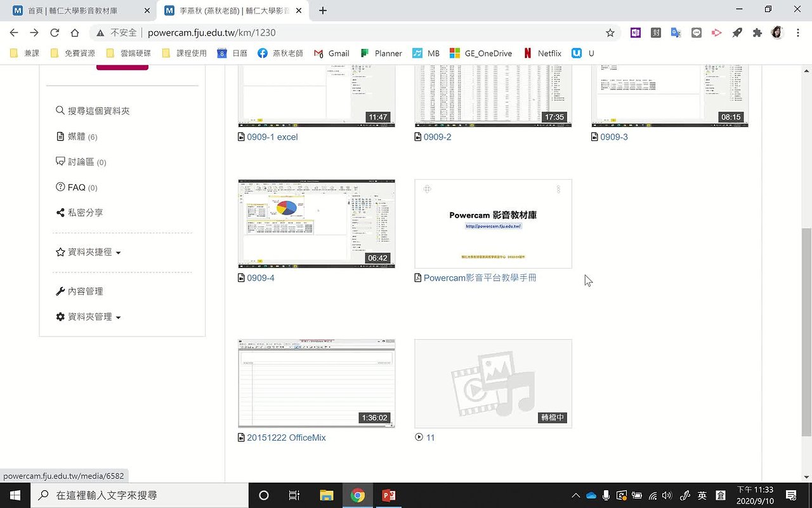Open the Powercam影音平台教學手冊 link
The image size is (812, 508).
click(480, 277)
